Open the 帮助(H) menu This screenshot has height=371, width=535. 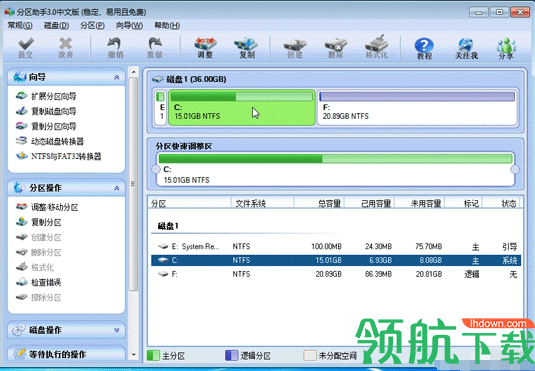point(167,26)
